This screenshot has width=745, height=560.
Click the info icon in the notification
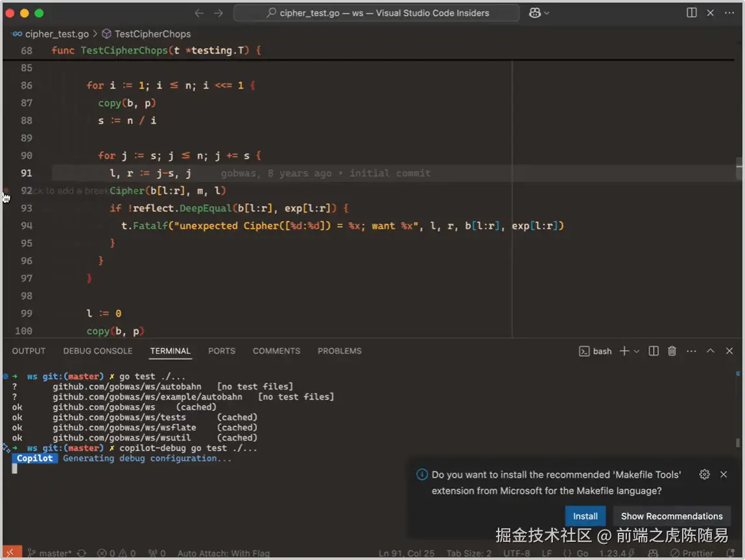[422, 474]
